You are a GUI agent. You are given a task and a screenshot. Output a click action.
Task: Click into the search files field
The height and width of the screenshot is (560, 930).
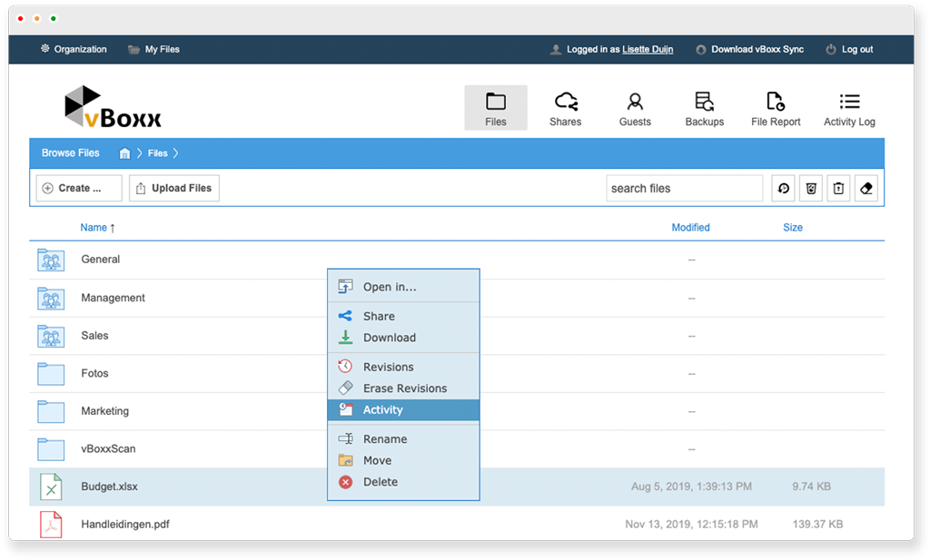click(684, 189)
